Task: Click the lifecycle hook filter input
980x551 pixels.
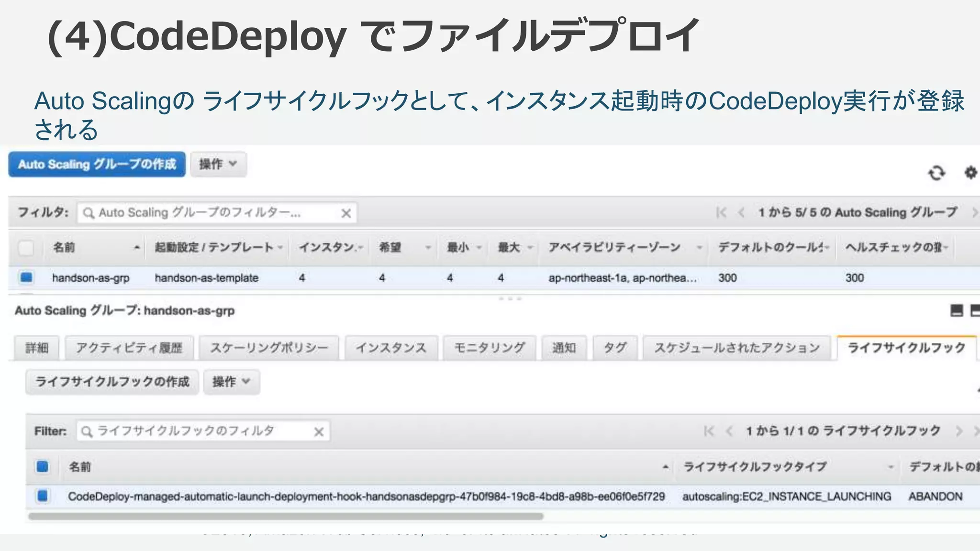Action: 203,431
